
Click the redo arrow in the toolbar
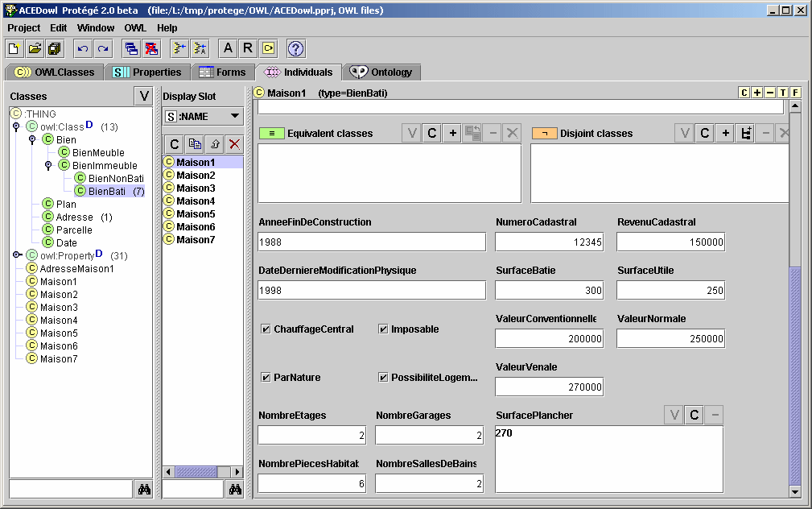tap(102, 49)
